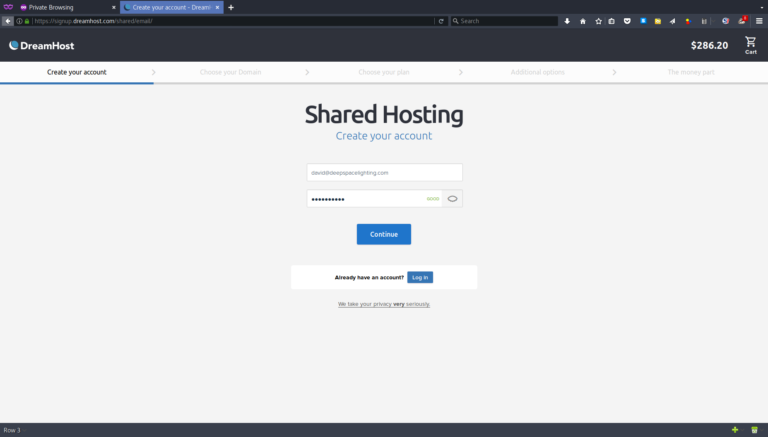This screenshot has height=437, width=768.
Task: Reload the page with the refresh icon
Action: 441,21
